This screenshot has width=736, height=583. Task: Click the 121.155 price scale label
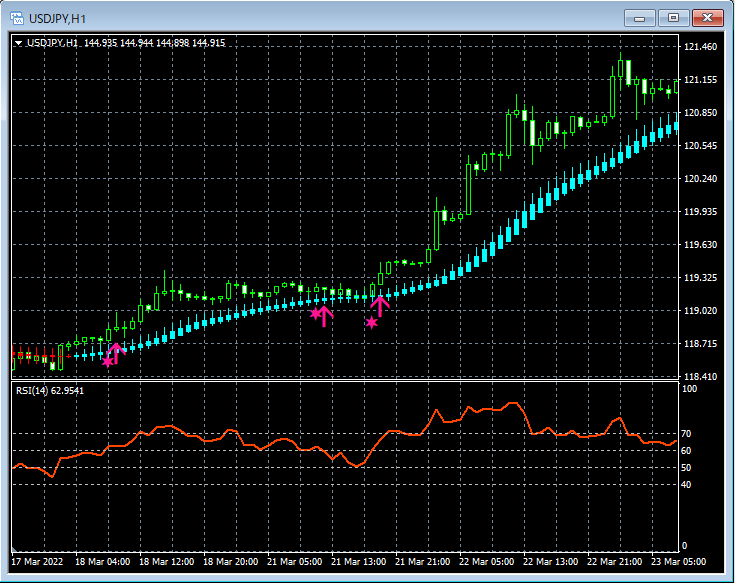[x=700, y=80]
